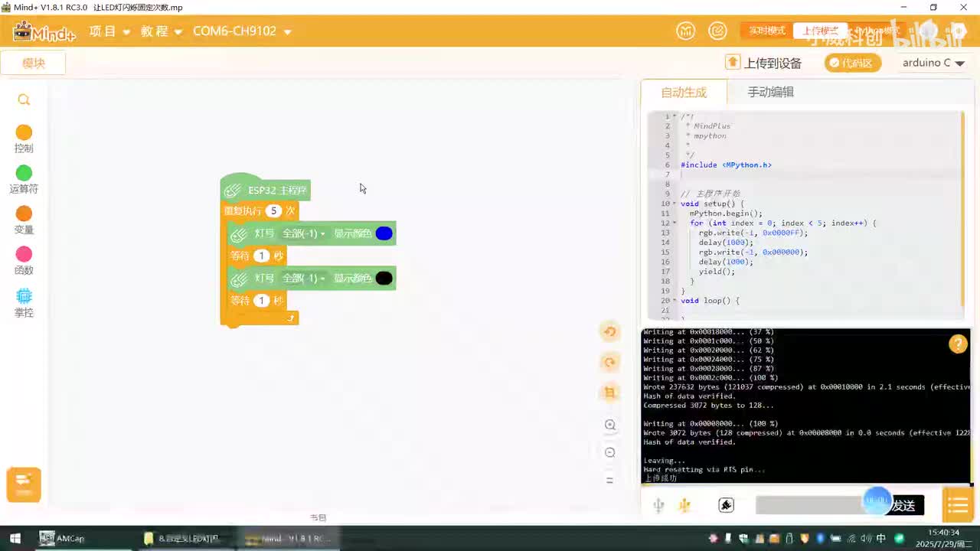980x551 pixels.
Task: Zoom out of the block workspace
Action: (610, 452)
